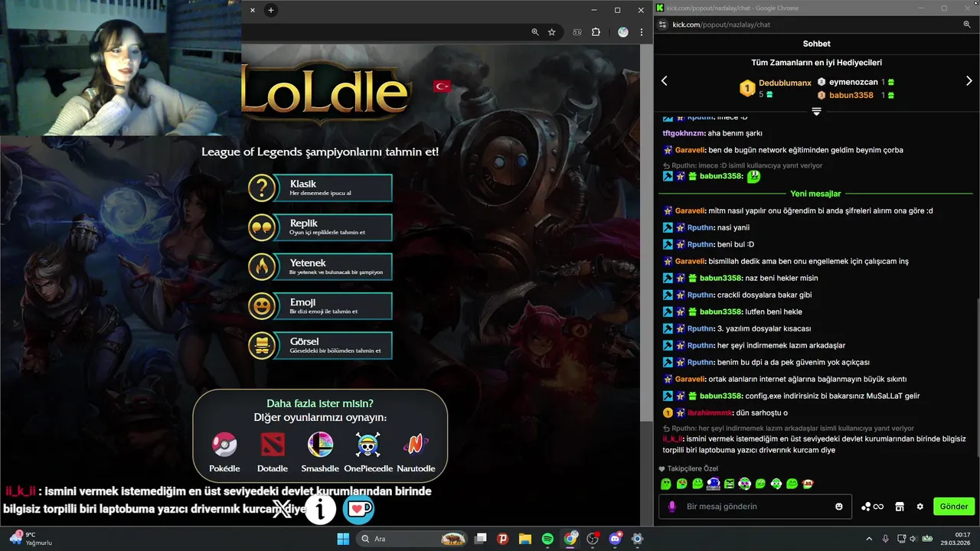Collapse the top gifters panel chevron
The image size is (980, 551).
pos(816,112)
